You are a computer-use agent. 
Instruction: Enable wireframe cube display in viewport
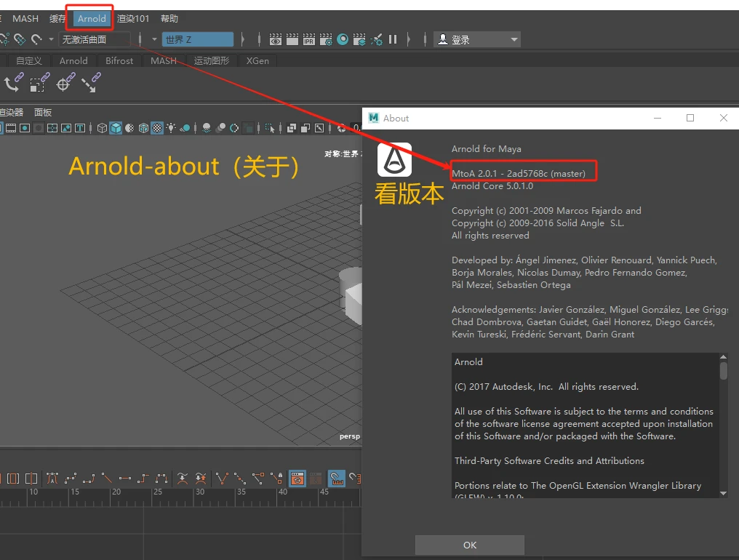(102, 128)
